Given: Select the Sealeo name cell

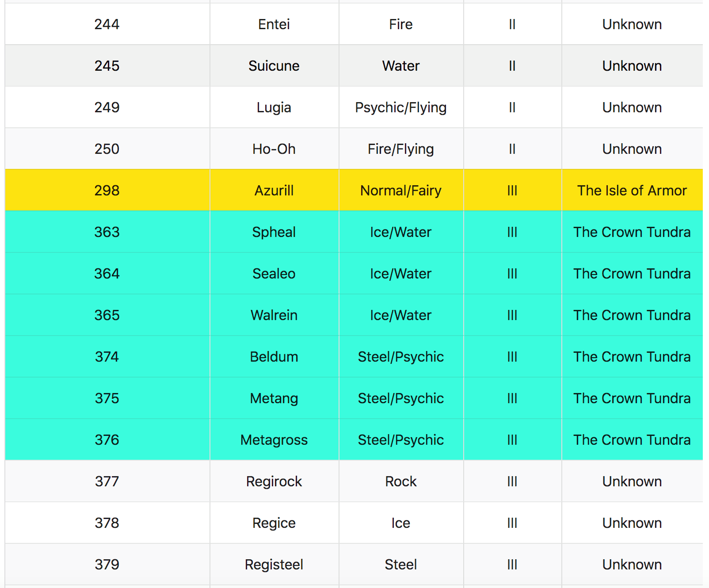Looking at the screenshot, I should point(274,273).
